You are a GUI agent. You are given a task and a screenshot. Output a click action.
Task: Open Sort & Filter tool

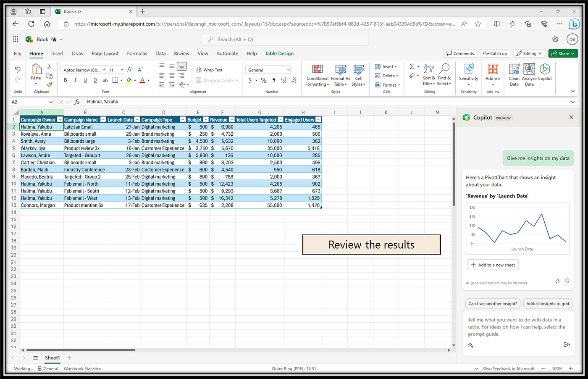428,70
